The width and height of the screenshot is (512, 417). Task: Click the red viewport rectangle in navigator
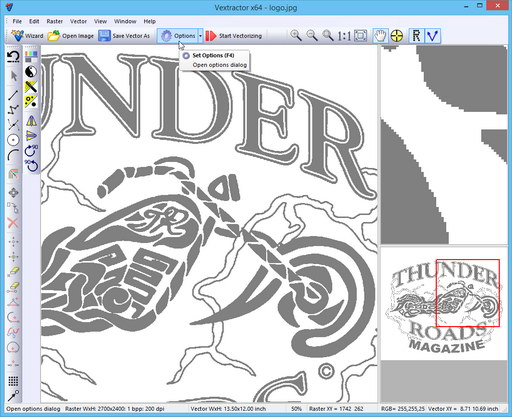tap(468, 293)
